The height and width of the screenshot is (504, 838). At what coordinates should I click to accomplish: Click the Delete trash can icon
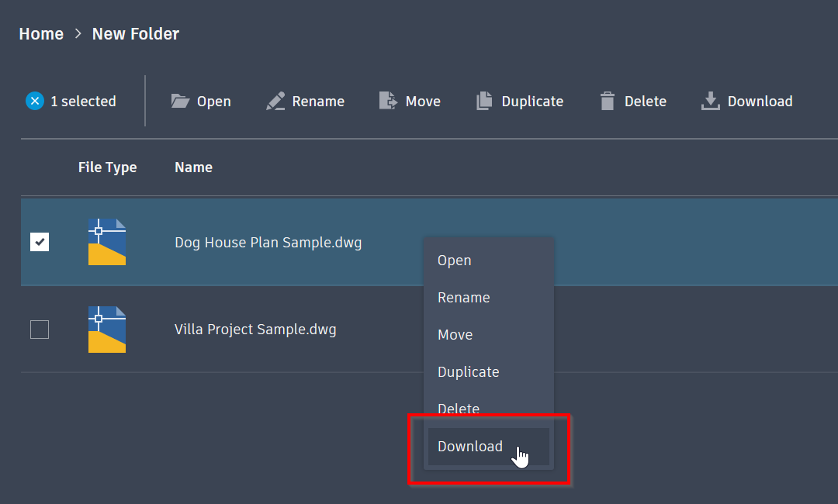pos(607,101)
